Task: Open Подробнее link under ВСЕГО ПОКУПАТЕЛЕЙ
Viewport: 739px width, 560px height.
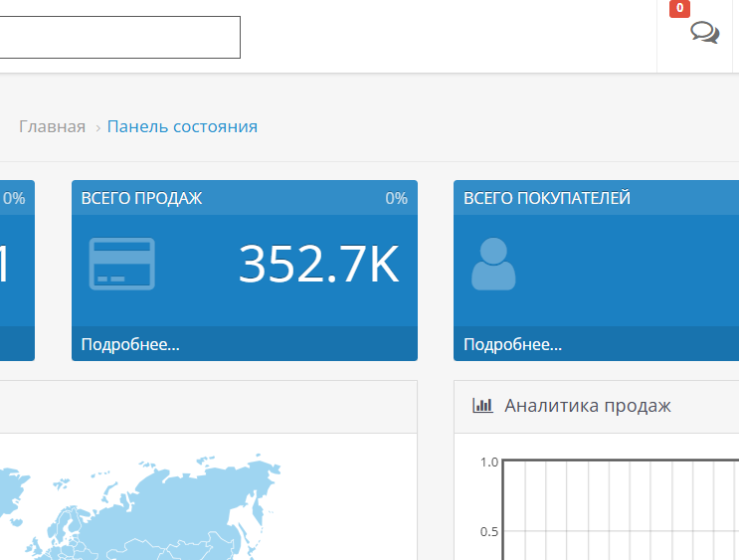Action: [x=513, y=344]
